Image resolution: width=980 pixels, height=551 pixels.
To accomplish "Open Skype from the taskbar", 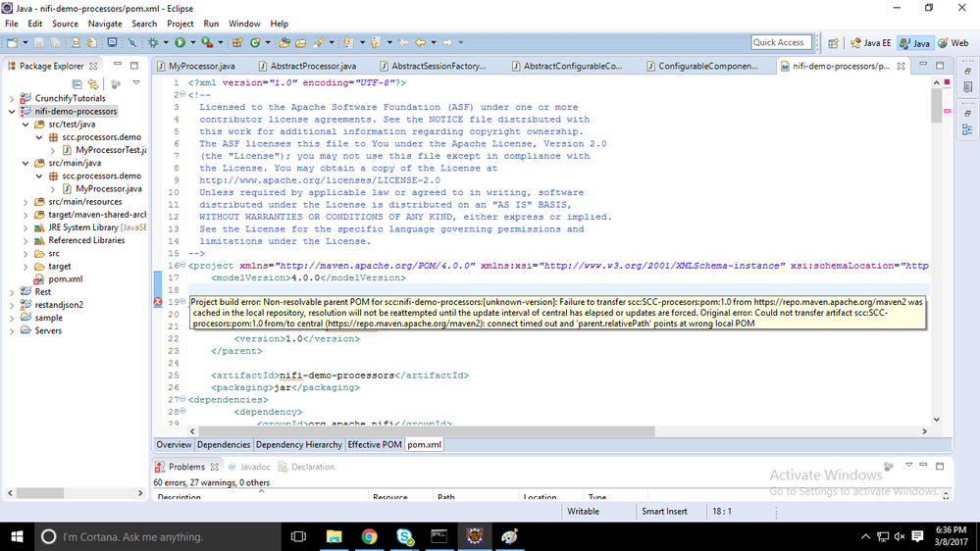I will [x=404, y=536].
